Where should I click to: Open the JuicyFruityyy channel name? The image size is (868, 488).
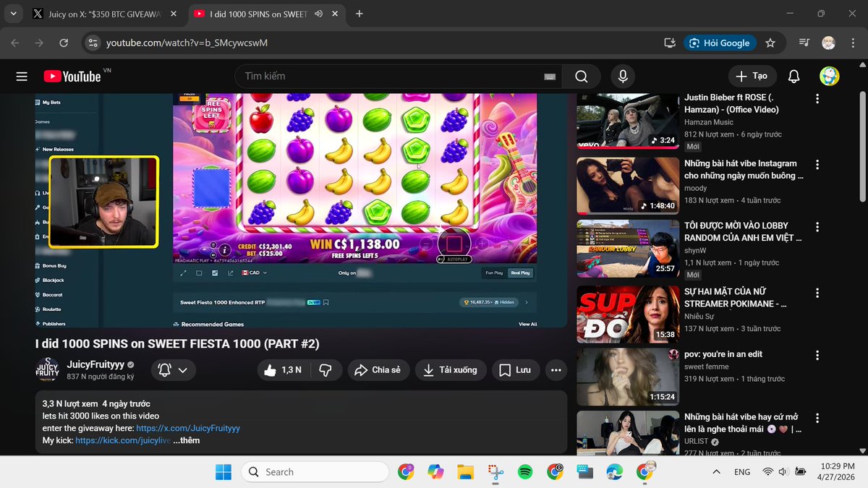95,365
